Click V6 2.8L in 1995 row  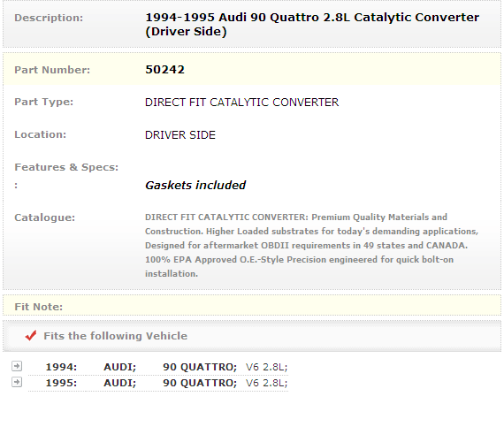tap(266, 383)
